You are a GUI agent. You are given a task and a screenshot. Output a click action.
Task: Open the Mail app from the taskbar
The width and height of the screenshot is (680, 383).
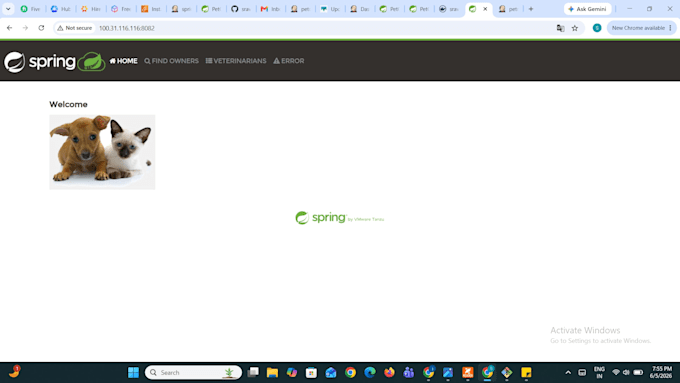[331, 373]
